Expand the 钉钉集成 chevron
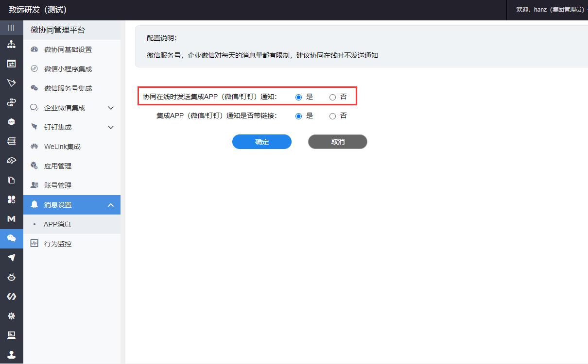 (x=111, y=127)
